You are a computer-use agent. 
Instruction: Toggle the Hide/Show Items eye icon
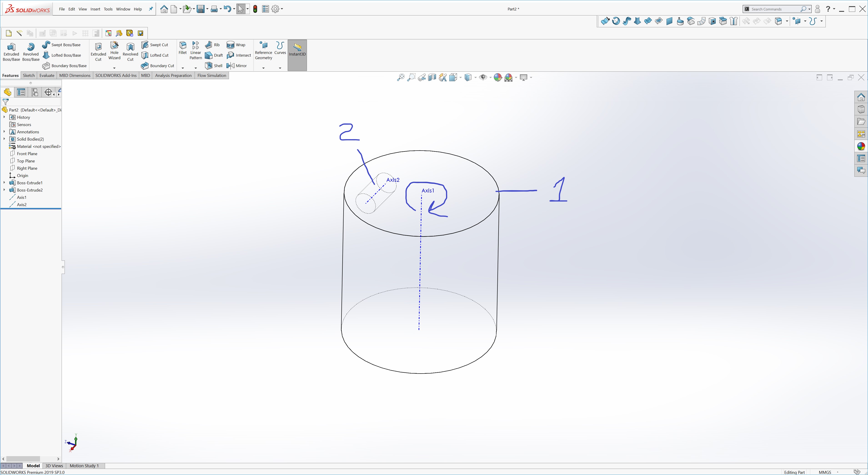click(x=483, y=78)
